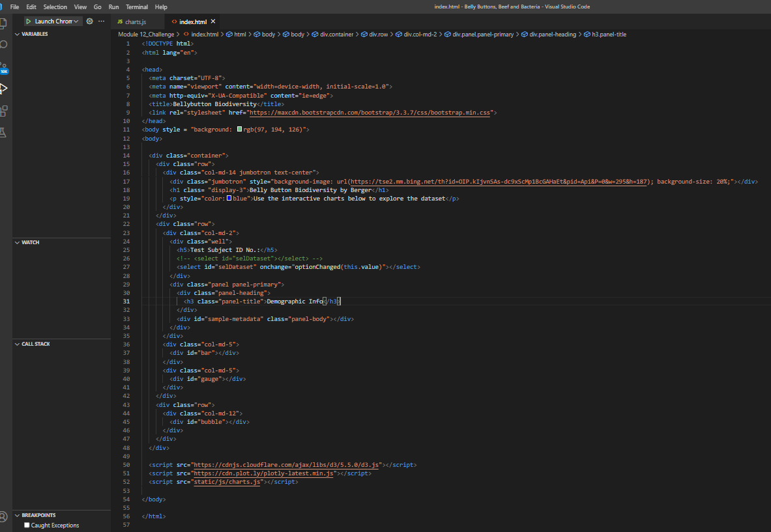Screen dimensions: 771x532
Task: Open the Accounts icon at bottom of activity bar
Action: 3,516
